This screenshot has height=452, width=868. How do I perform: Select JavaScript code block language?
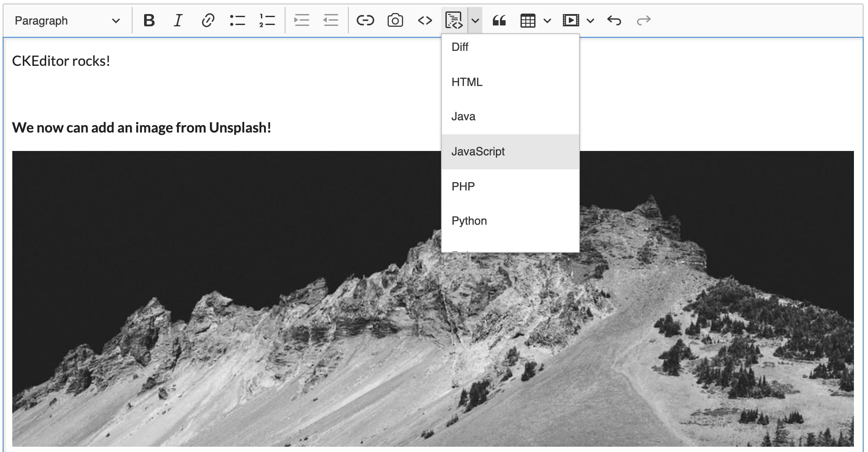[510, 152]
